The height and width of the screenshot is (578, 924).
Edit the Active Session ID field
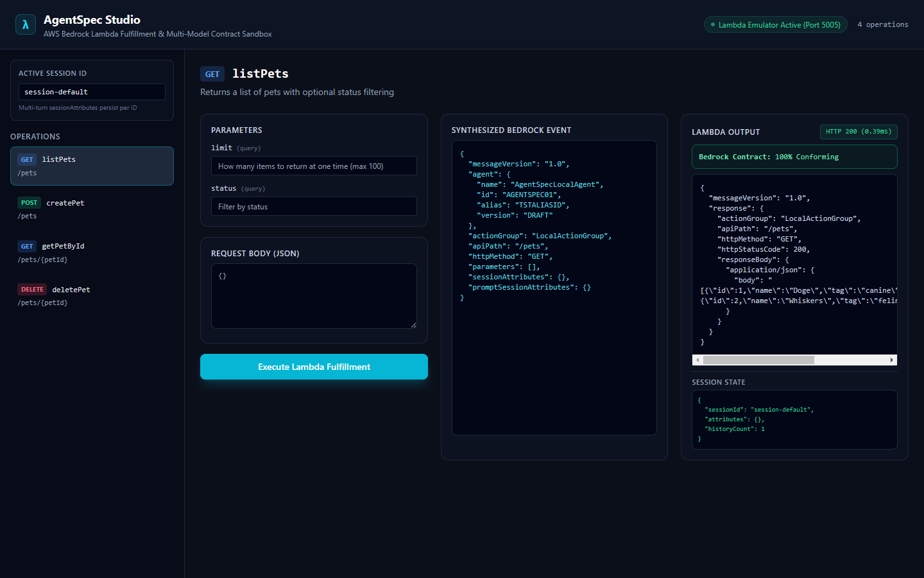point(92,92)
